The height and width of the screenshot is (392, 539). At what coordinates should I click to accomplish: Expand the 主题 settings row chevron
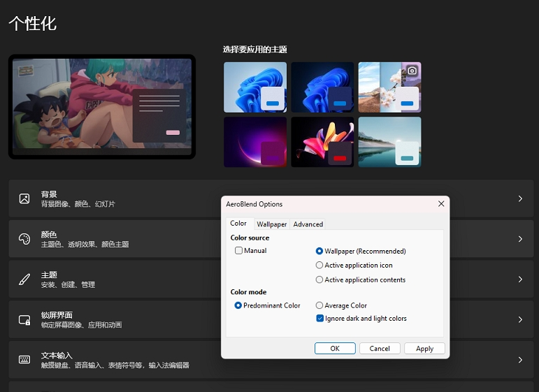(520, 280)
